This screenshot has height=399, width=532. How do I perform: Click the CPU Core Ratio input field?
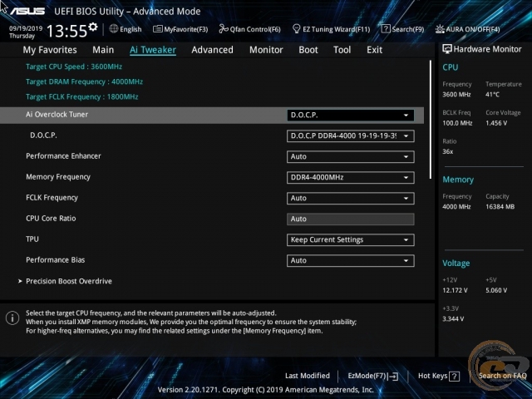[351, 219]
